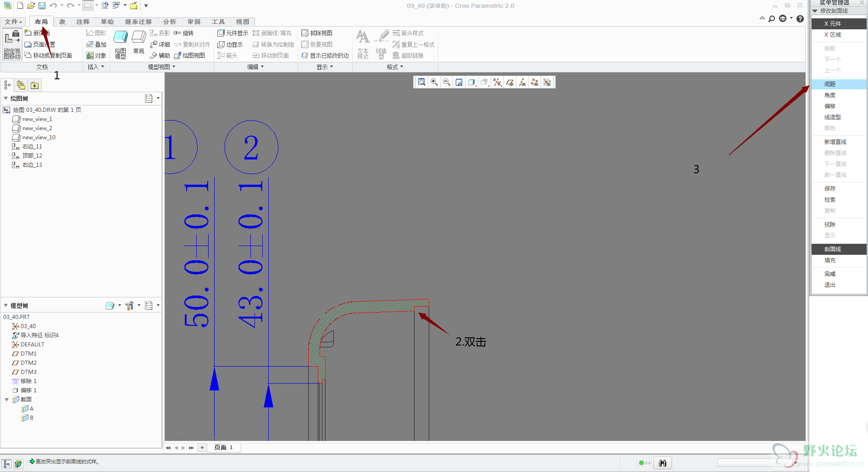The width and height of the screenshot is (868, 472).
Task: Open the 文件 file menu
Action: pyautogui.click(x=13, y=22)
